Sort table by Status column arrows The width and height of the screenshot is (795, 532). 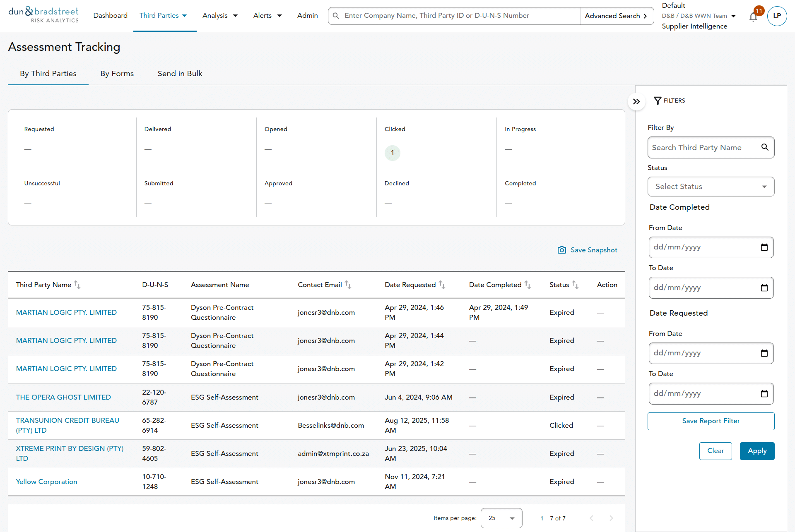coord(576,285)
